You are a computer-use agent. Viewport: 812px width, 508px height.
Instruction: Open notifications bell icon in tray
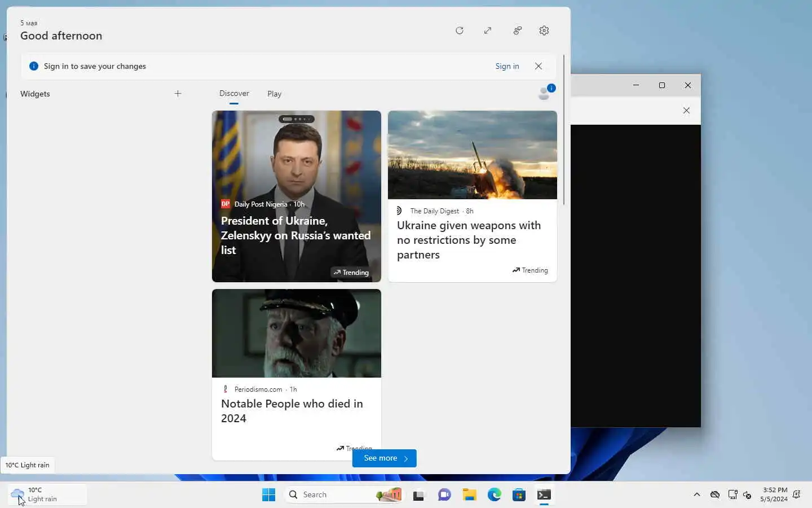pos(797,494)
